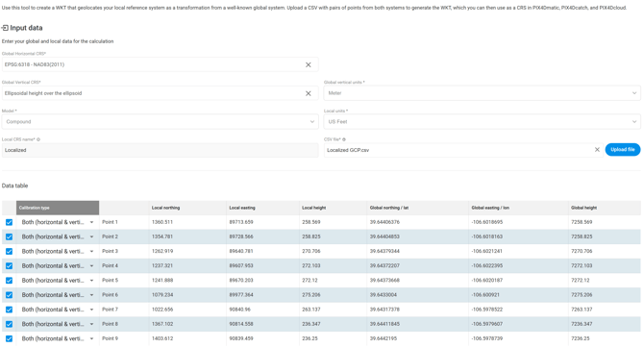This screenshot has width=644, height=348.
Task: Select Point 9 local northing 1403.612
Action: click(x=162, y=339)
